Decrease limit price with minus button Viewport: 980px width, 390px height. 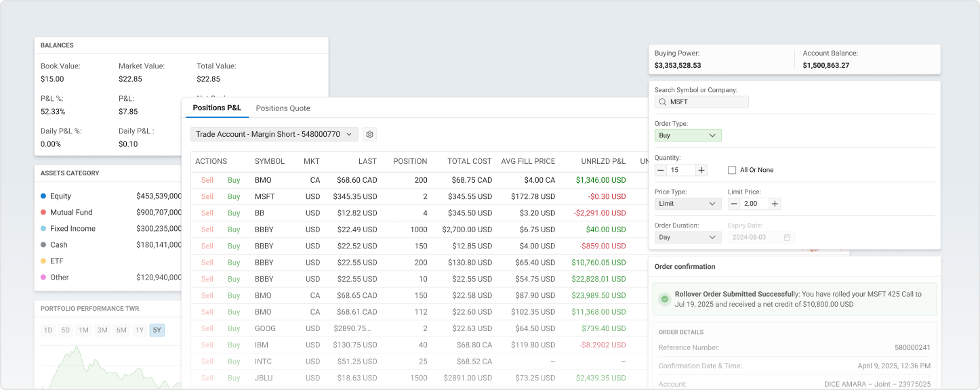(734, 204)
